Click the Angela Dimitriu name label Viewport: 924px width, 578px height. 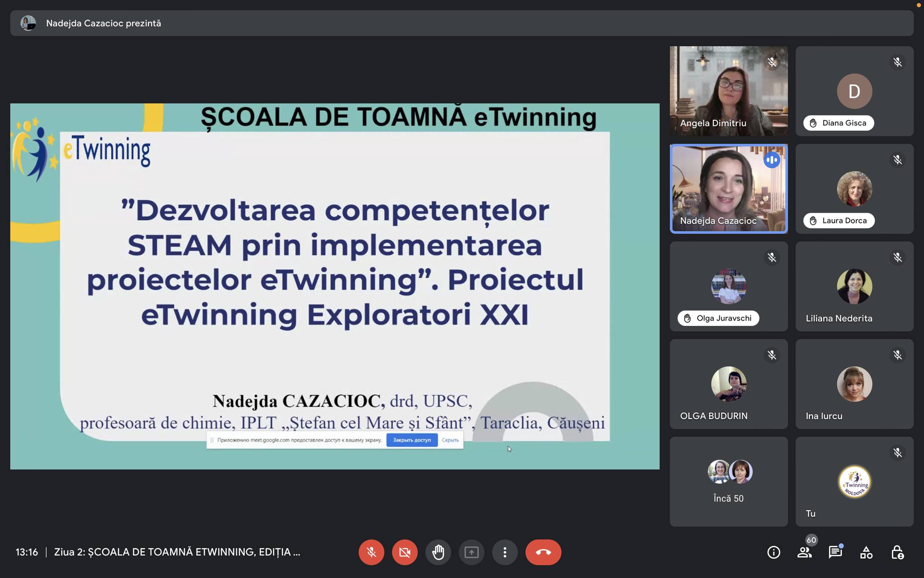coord(713,123)
